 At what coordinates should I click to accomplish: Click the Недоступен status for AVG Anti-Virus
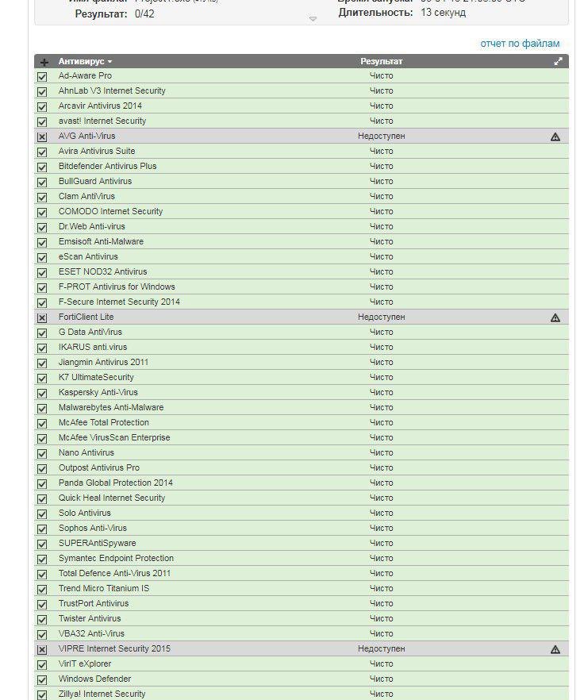pyautogui.click(x=381, y=136)
